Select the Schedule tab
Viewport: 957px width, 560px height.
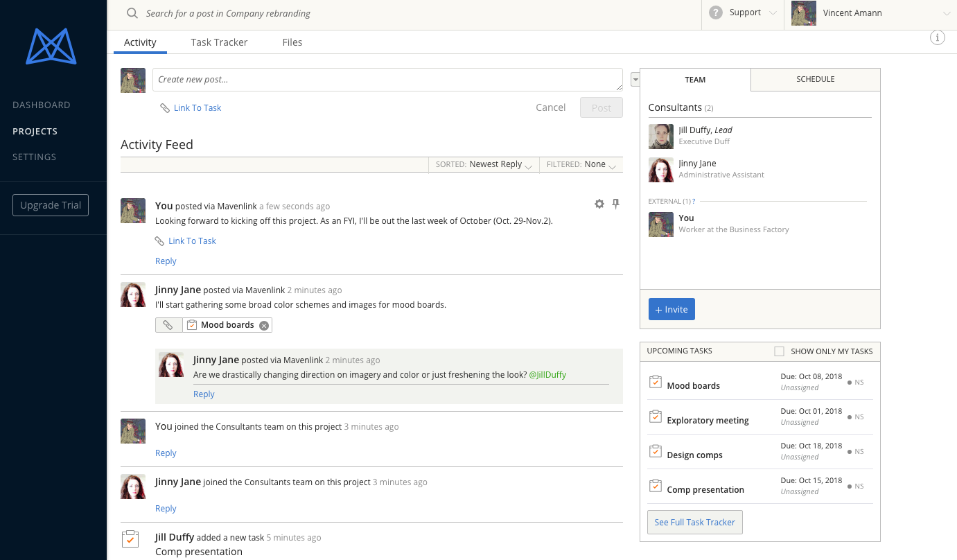pyautogui.click(x=816, y=79)
